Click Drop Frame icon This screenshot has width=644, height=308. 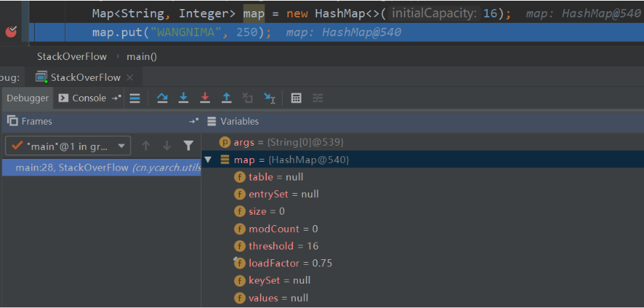[247, 98]
